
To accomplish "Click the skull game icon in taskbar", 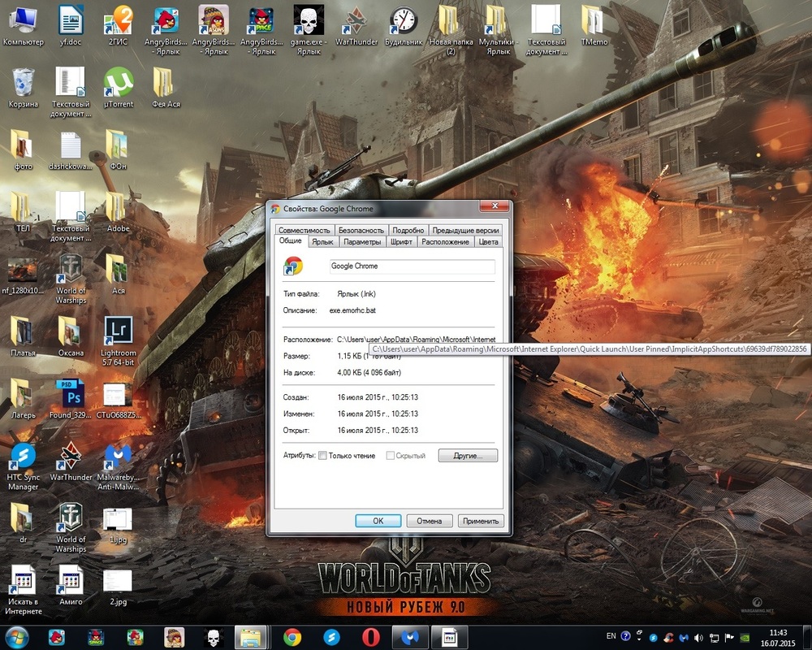I will point(213,637).
